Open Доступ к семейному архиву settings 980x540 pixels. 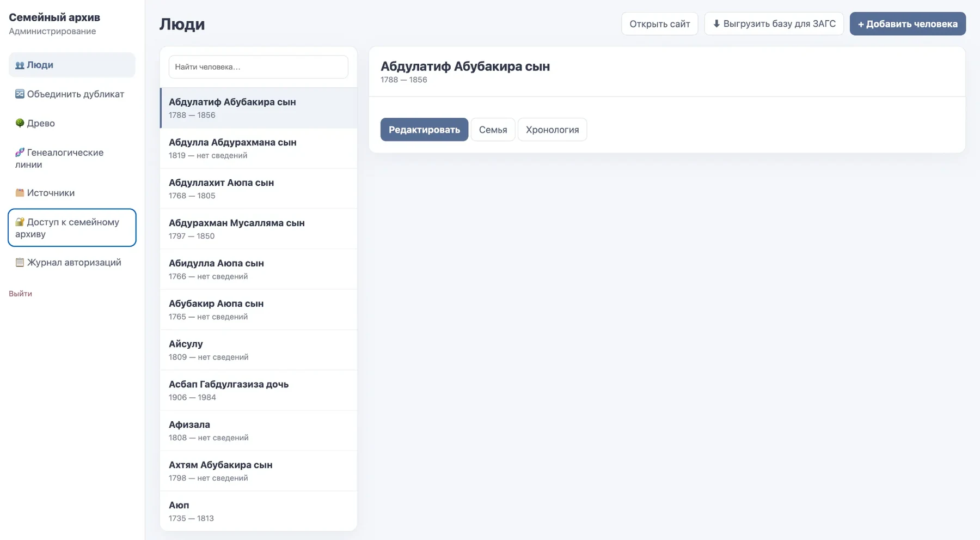click(x=72, y=228)
